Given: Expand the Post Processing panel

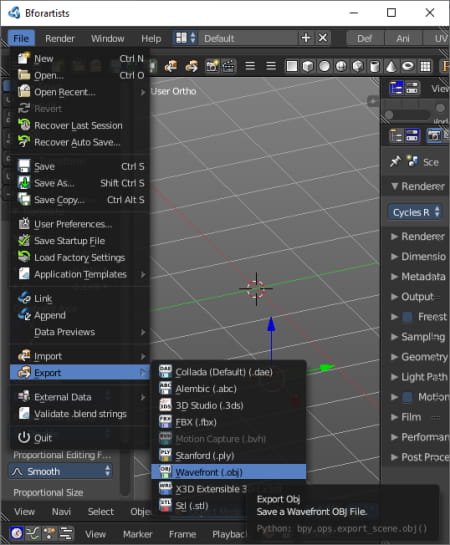Looking at the screenshot, I should coord(418,457).
